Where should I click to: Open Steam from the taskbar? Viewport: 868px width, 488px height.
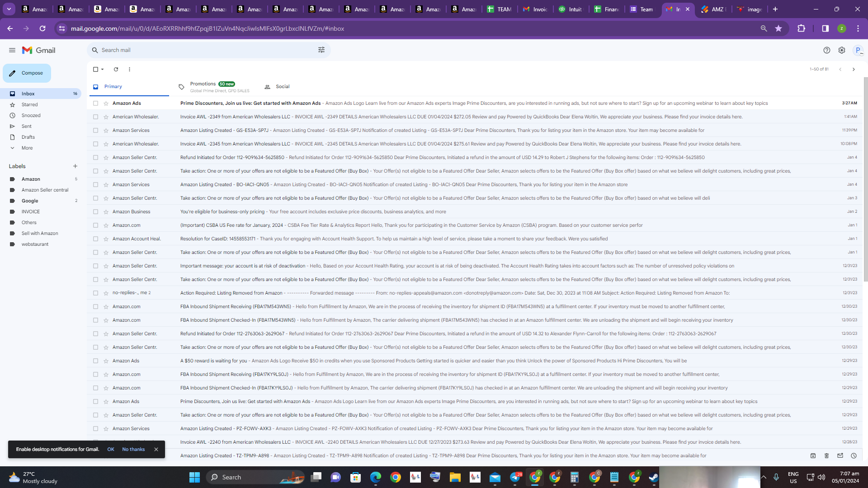[x=654, y=477]
